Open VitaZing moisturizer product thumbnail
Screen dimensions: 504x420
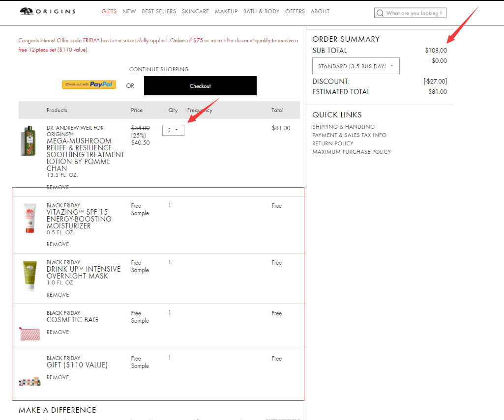[x=30, y=218]
